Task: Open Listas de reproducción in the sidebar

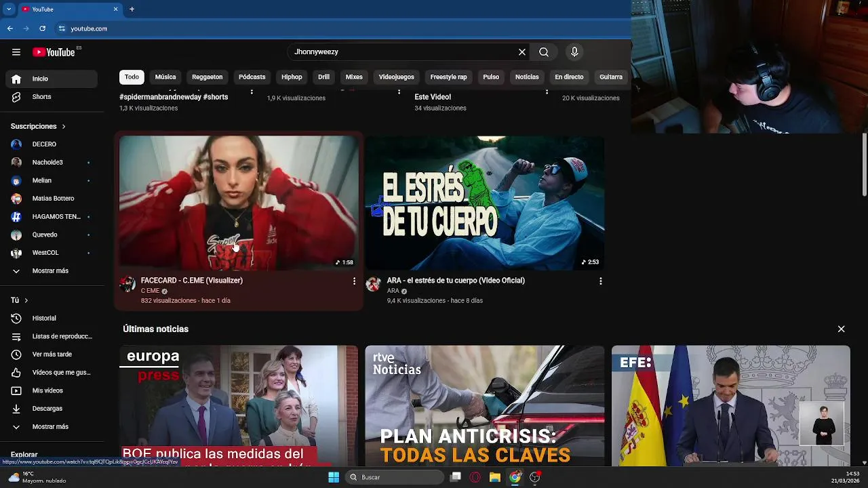Action: 52,336
